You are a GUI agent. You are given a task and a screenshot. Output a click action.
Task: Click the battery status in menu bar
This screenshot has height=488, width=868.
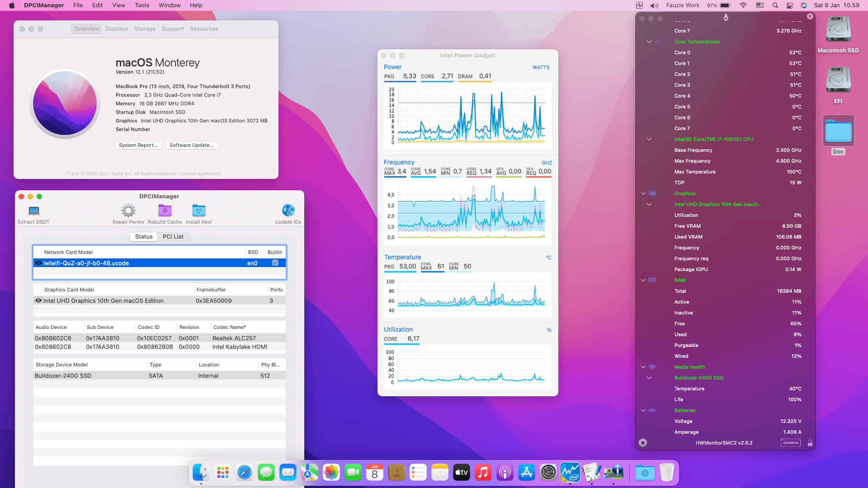coord(720,5)
